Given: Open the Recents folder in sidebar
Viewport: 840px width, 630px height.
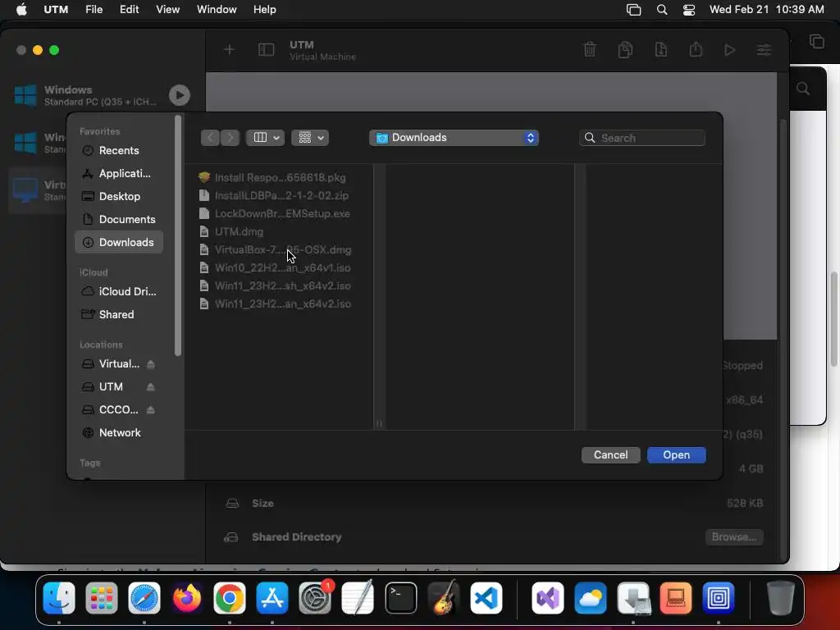Looking at the screenshot, I should [118, 151].
